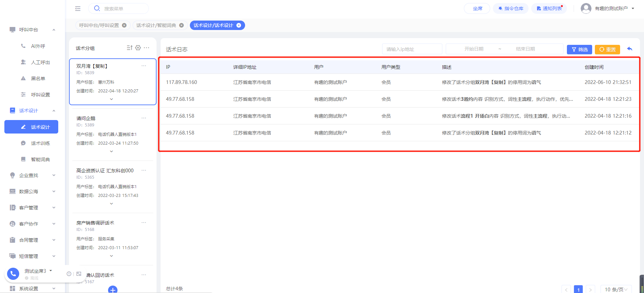Click the 结束日期 end date field
This screenshot has height=293, width=644.
[x=525, y=49]
